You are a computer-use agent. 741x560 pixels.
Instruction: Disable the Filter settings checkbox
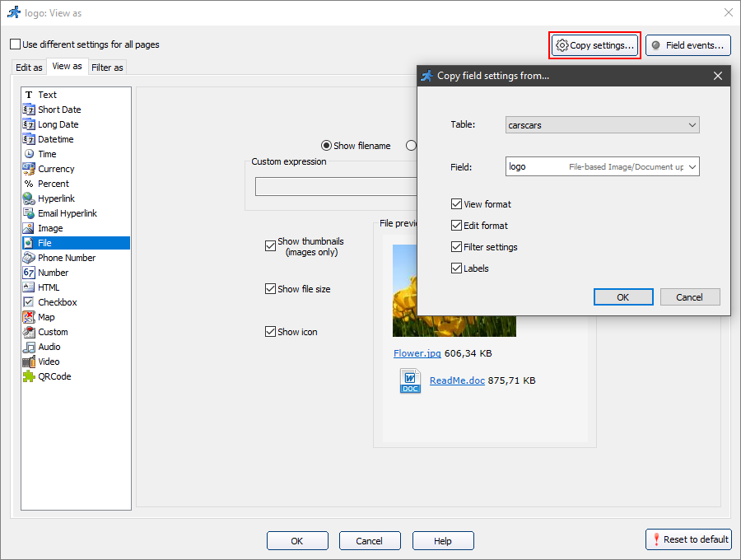click(x=456, y=246)
